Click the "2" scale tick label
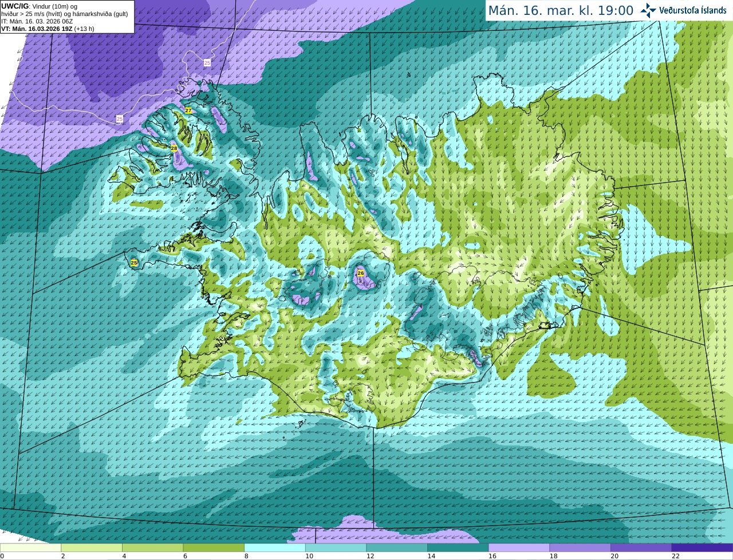Image resolution: width=733 pixels, height=560 pixels. click(x=62, y=556)
